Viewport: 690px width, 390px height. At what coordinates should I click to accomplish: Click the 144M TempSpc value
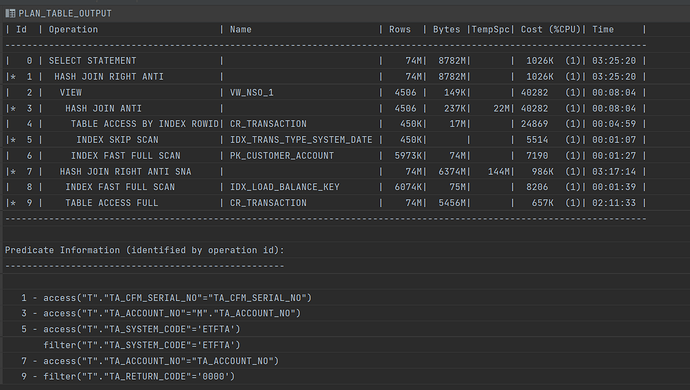499,172
